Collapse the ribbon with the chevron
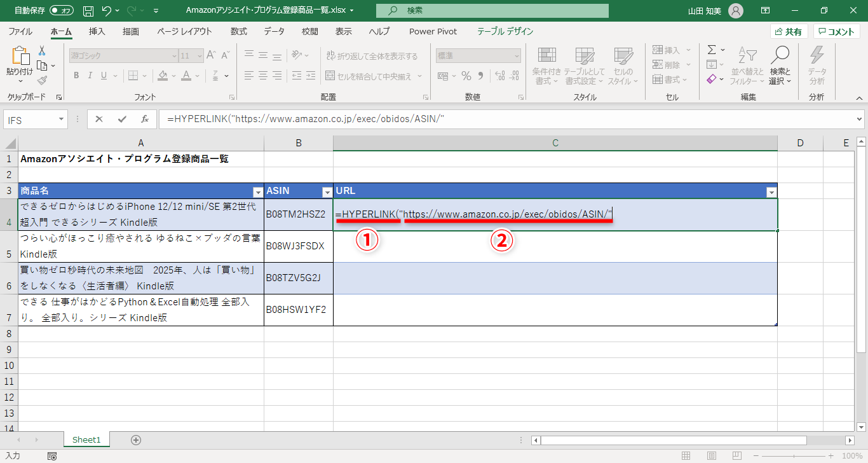This screenshot has height=463, width=868. (860, 98)
